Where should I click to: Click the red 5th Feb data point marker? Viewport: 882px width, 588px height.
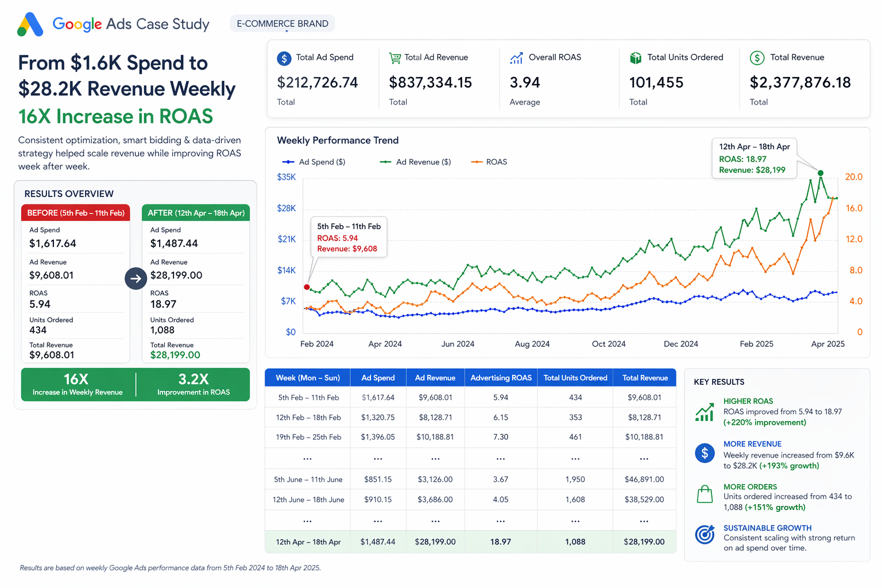coord(307,287)
